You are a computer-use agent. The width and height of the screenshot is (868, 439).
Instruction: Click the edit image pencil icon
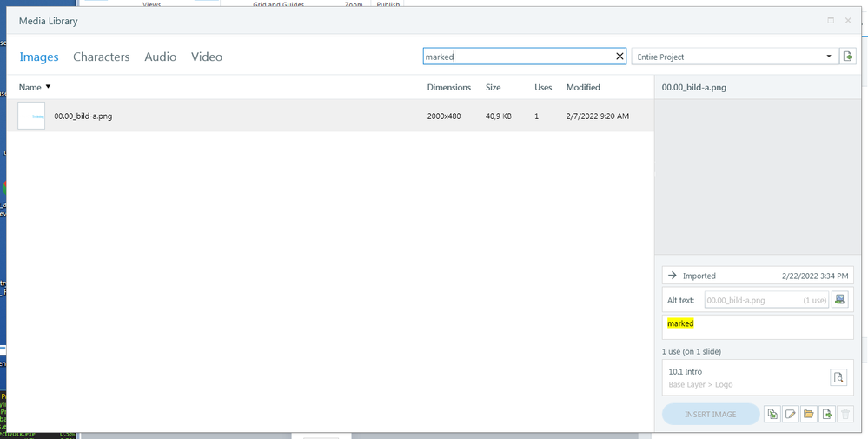coord(791,415)
